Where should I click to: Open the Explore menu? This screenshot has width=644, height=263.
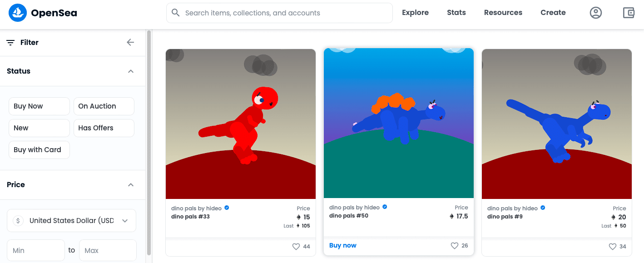click(415, 13)
